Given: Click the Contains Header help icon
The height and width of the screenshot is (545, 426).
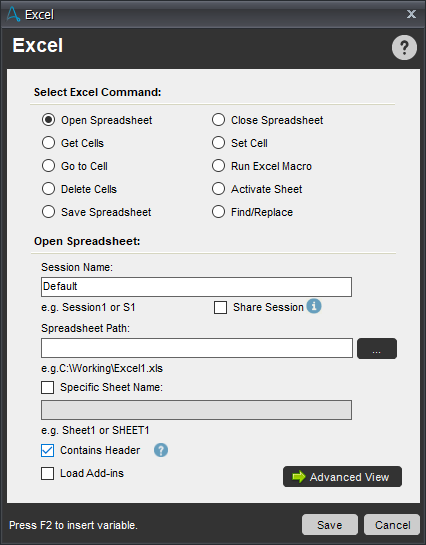Looking at the screenshot, I should [x=161, y=450].
